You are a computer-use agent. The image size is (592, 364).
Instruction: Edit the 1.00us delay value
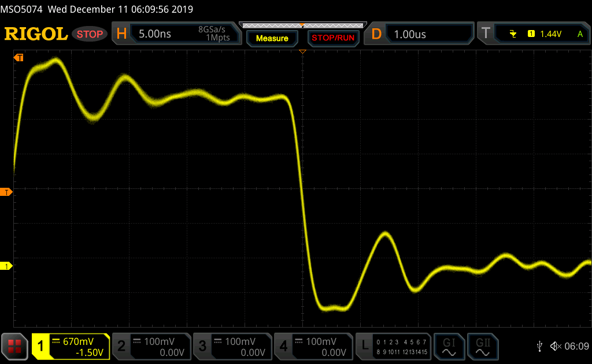pyautogui.click(x=410, y=34)
